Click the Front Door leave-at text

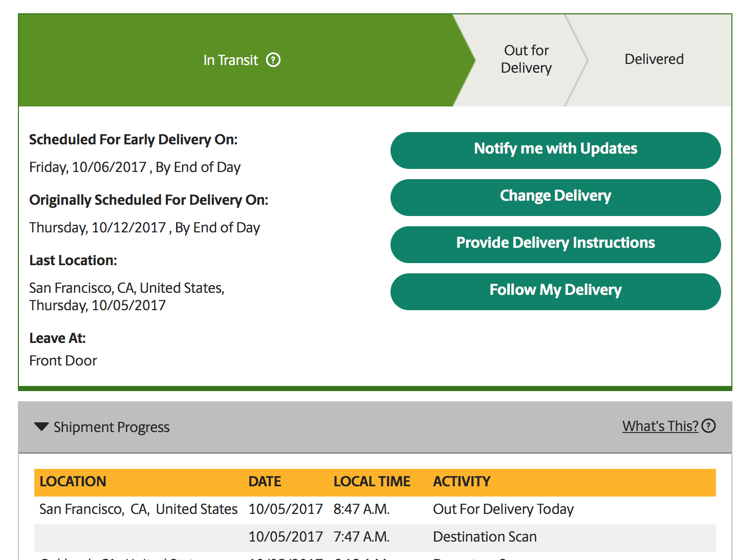(63, 361)
